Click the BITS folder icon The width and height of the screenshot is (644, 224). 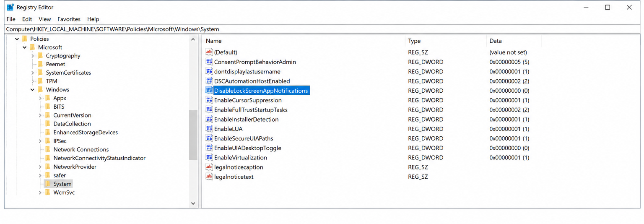click(48, 107)
